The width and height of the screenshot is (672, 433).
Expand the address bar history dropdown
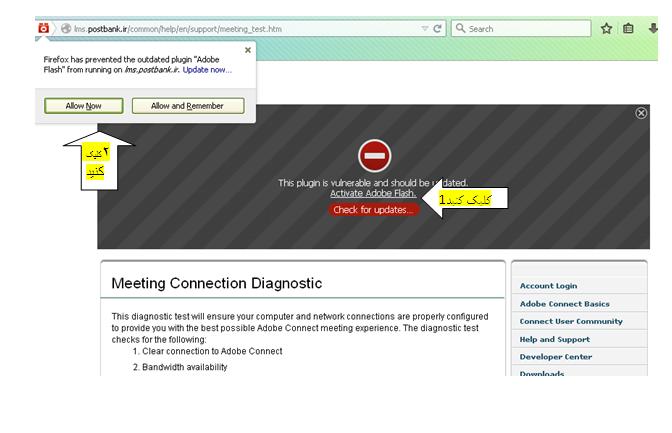(425, 29)
